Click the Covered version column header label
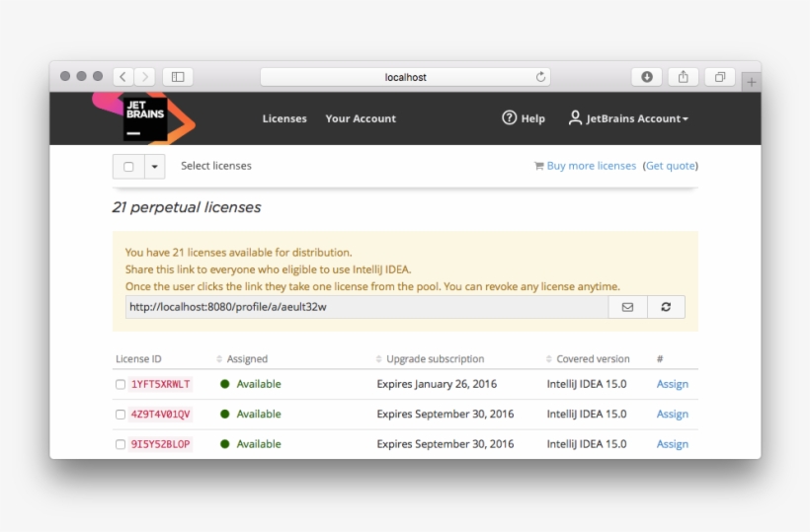Image resolution: width=810 pixels, height=532 pixels. tap(593, 358)
